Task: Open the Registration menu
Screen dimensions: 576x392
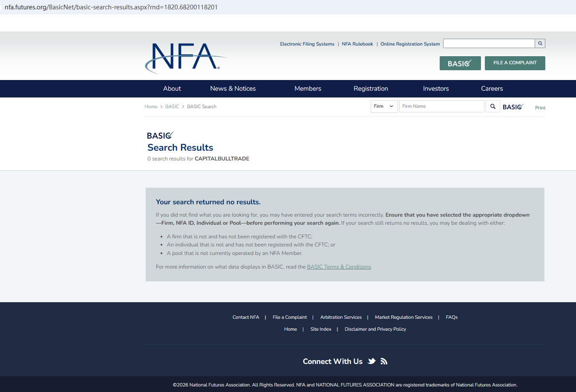Action: (x=371, y=89)
